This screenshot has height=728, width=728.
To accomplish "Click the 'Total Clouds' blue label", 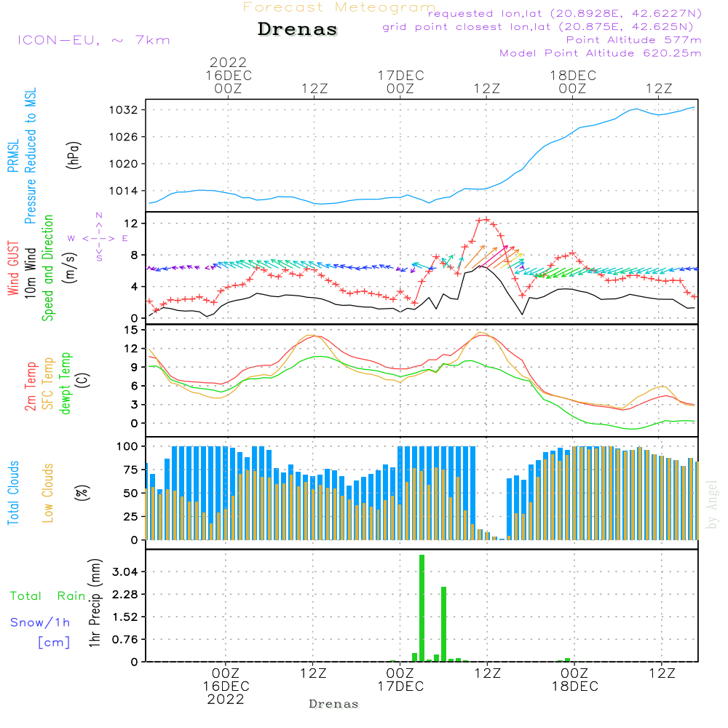I will [x=13, y=493].
